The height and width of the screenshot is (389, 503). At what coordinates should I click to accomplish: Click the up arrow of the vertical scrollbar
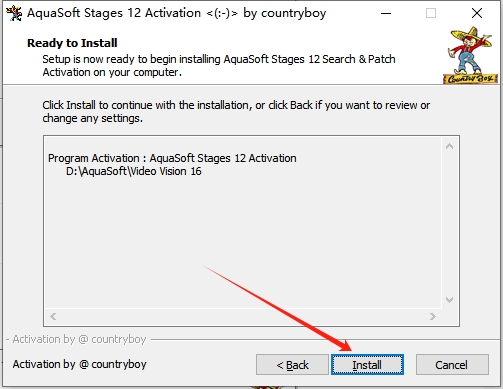[449, 146]
